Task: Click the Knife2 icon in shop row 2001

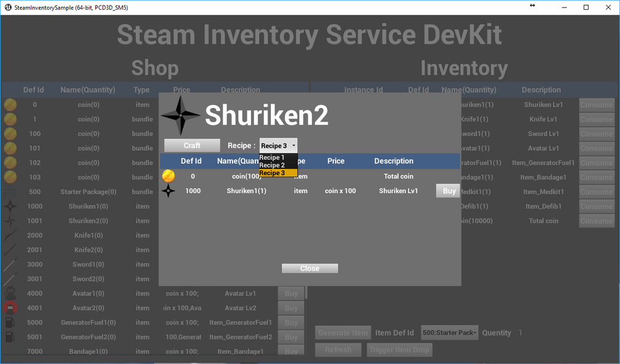Action: (10, 250)
